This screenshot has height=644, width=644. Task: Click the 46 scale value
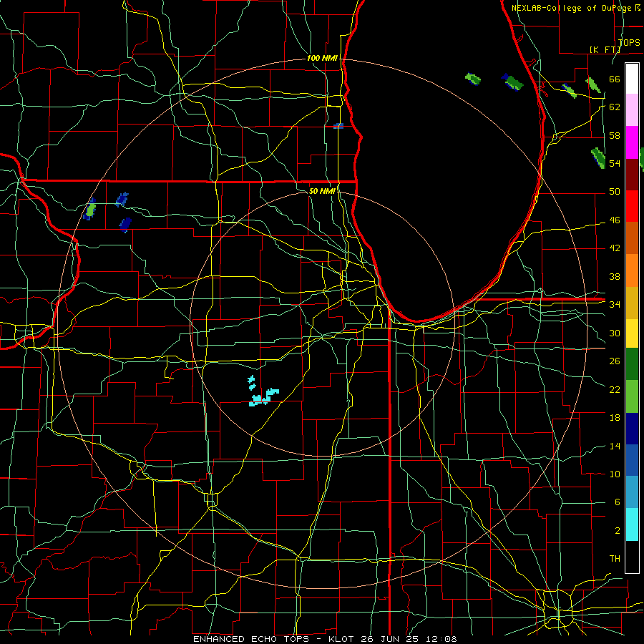pyautogui.click(x=615, y=220)
